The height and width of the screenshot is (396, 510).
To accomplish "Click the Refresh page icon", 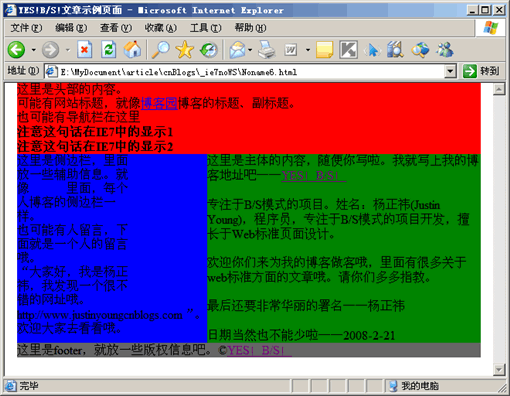I will coord(109,50).
